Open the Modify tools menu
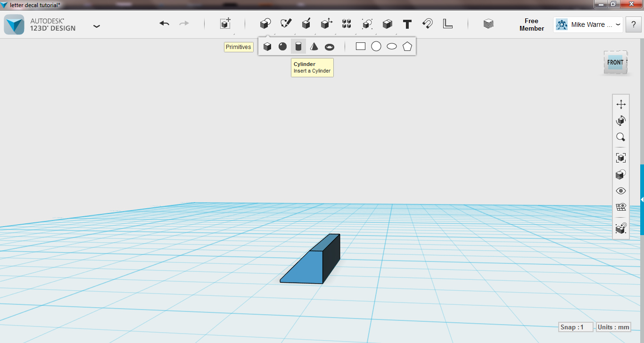The height and width of the screenshot is (343, 644). [326, 24]
